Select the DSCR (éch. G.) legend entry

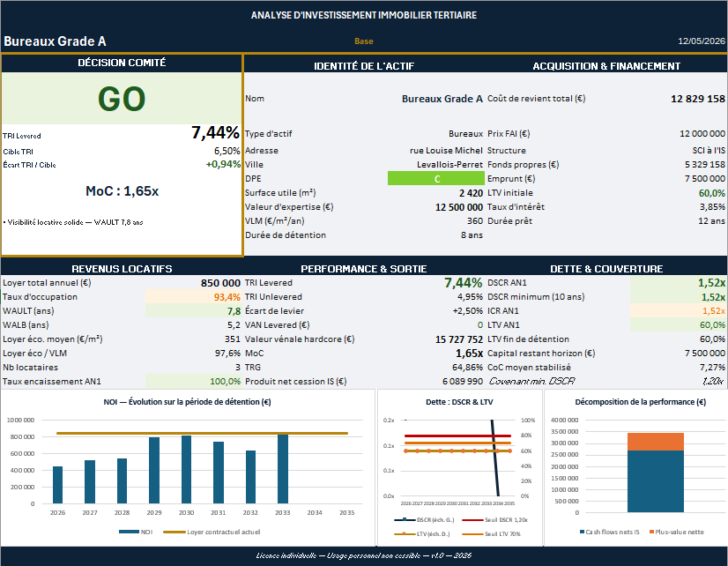coord(424,520)
